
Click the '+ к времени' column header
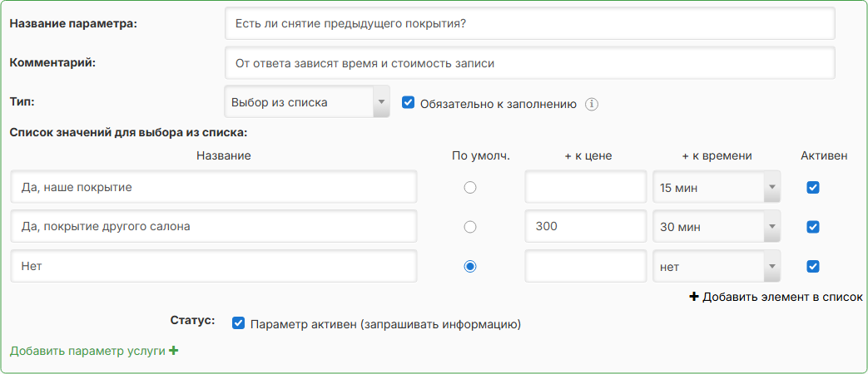click(x=717, y=155)
